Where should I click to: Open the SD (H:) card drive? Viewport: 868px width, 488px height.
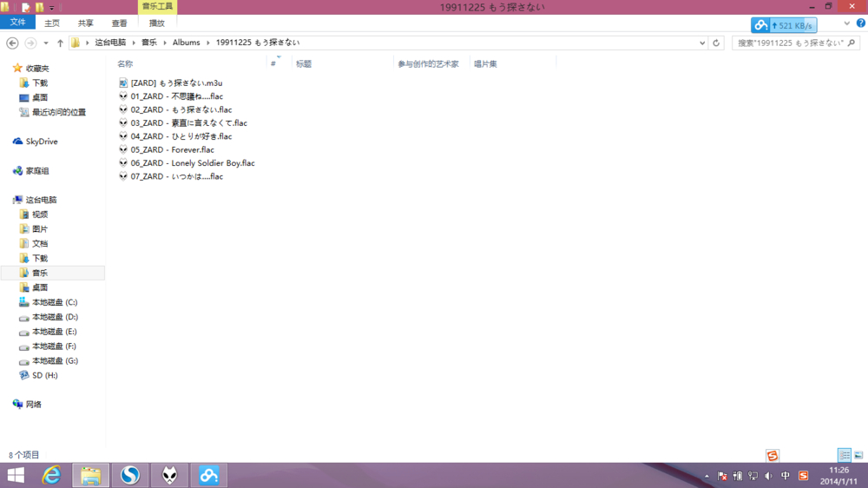pyautogui.click(x=44, y=375)
